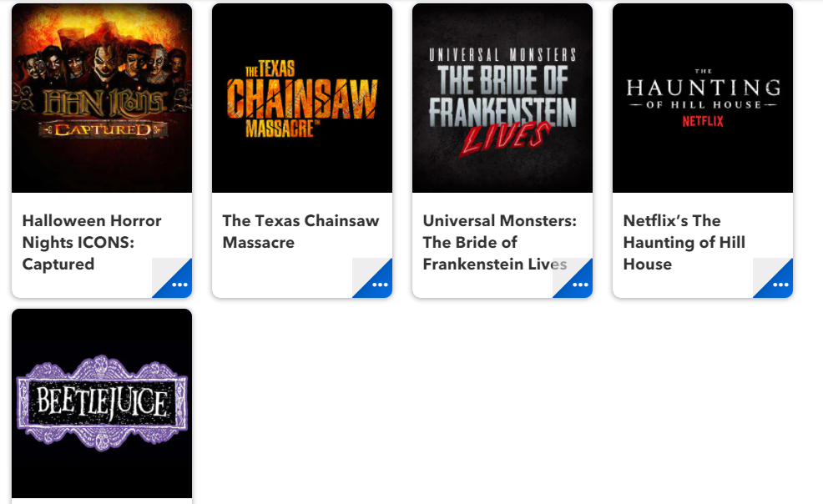
Task: Open the three-dot menu on Texas Chainsaw Massacre card
Action: coord(379,284)
